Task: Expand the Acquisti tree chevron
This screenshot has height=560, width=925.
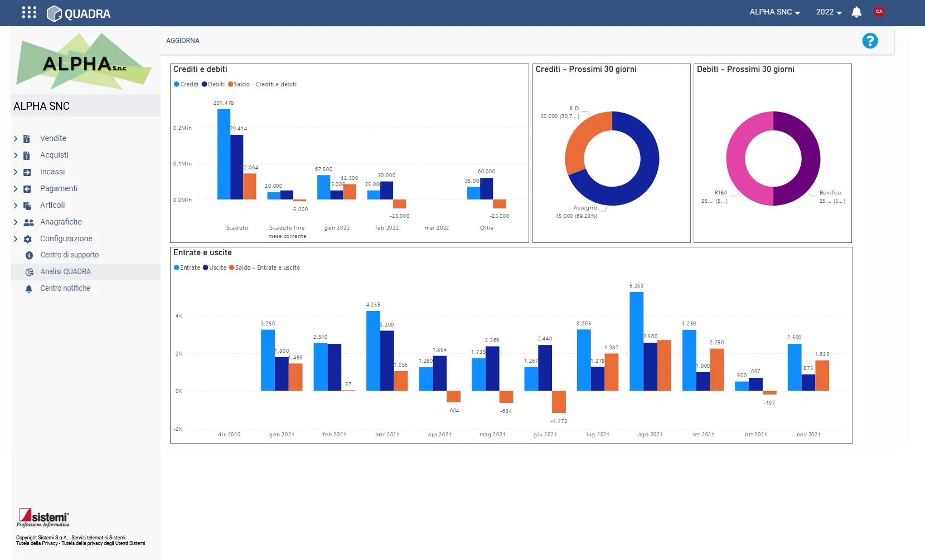Action: pos(16,155)
